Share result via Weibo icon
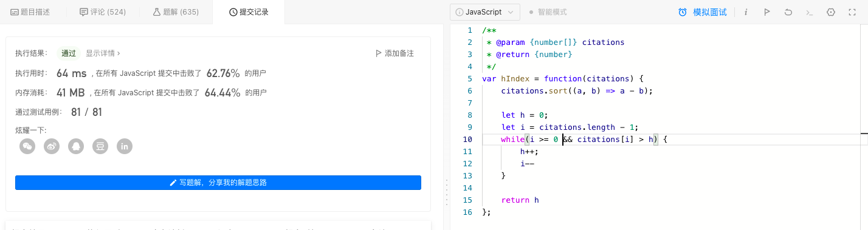 tap(52, 146)
